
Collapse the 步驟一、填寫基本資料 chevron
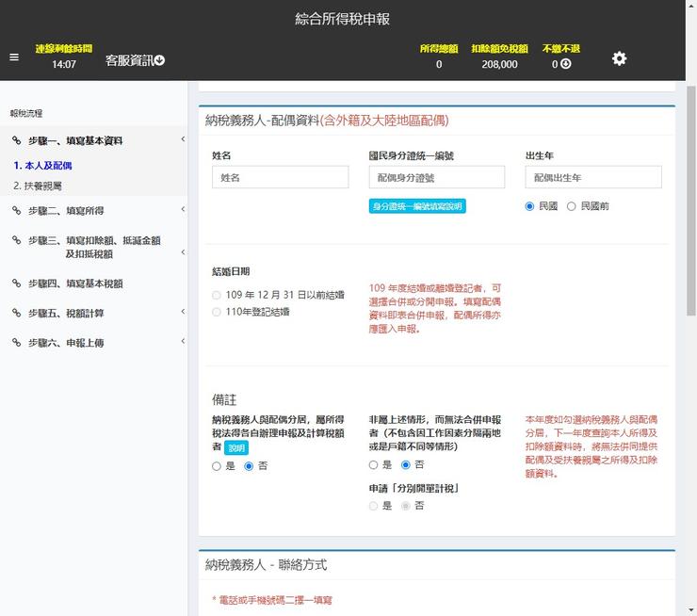pyautogui.click(x=183, y=141)
